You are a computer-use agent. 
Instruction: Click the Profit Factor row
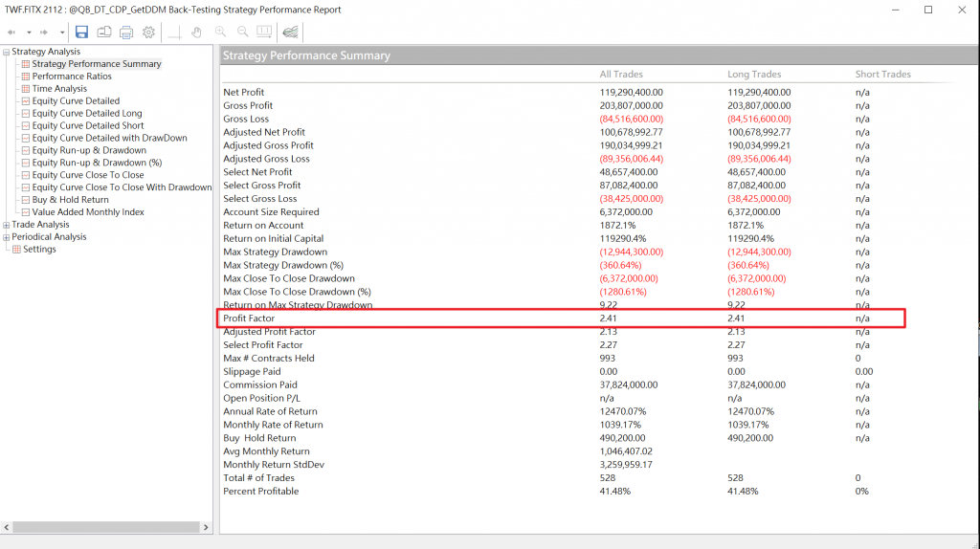pyautogui.click(x=563, y=318)
